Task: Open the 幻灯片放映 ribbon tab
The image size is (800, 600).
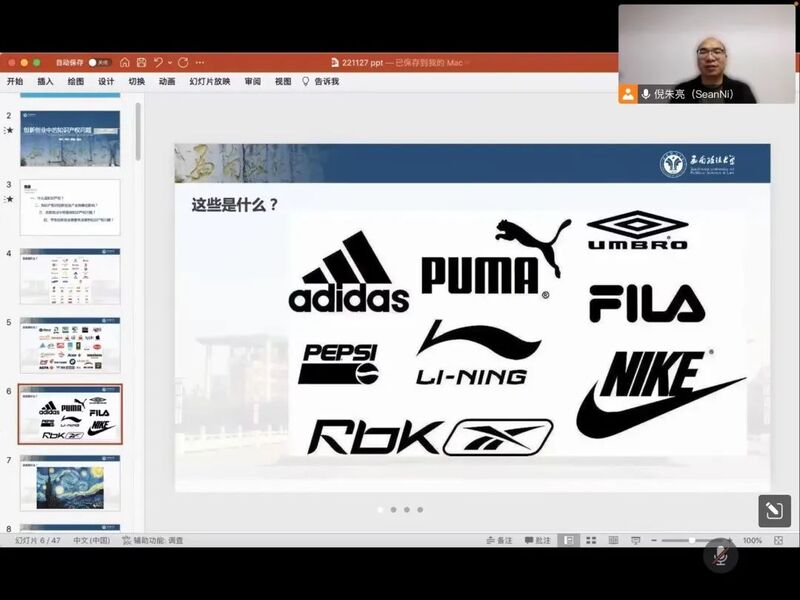Action: pyautogui.click(x=210, y=82)
